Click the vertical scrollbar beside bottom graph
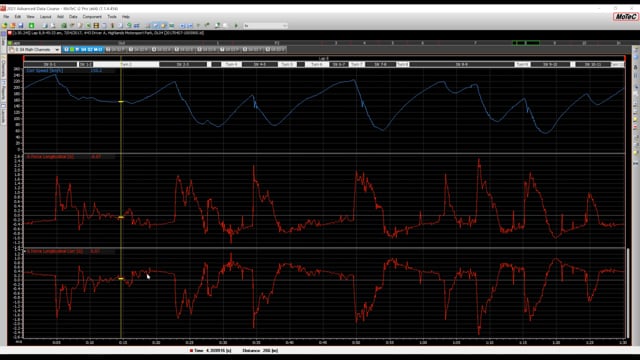Screen dimensions: 640x360 [628, 293]
